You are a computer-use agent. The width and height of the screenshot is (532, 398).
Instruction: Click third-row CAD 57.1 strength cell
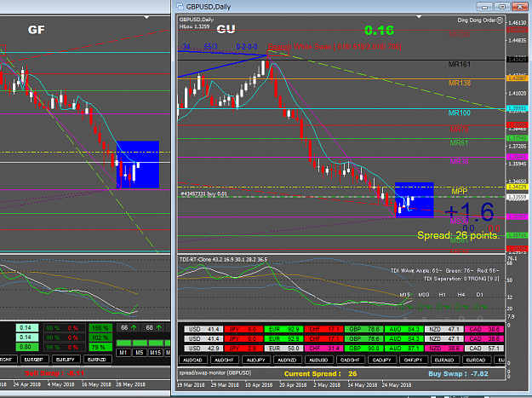click(484, 349)
